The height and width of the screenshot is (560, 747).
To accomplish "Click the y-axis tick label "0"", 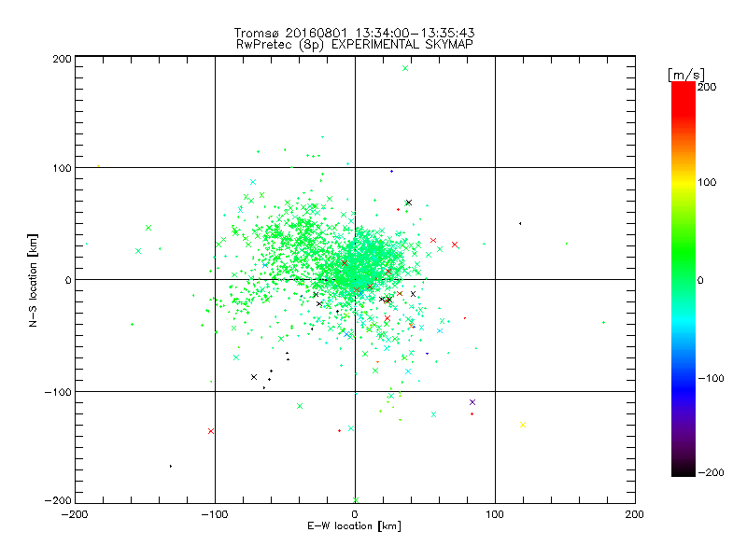I will click(68, 280).
